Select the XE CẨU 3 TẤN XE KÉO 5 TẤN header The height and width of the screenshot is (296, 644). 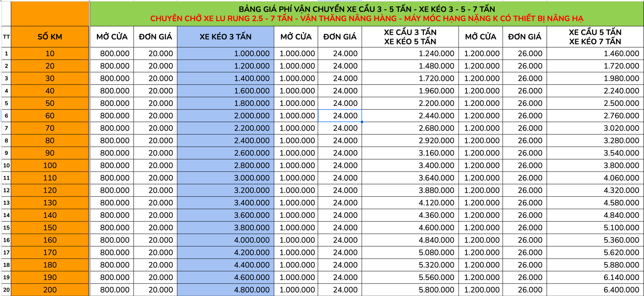(x=410, y=37)
